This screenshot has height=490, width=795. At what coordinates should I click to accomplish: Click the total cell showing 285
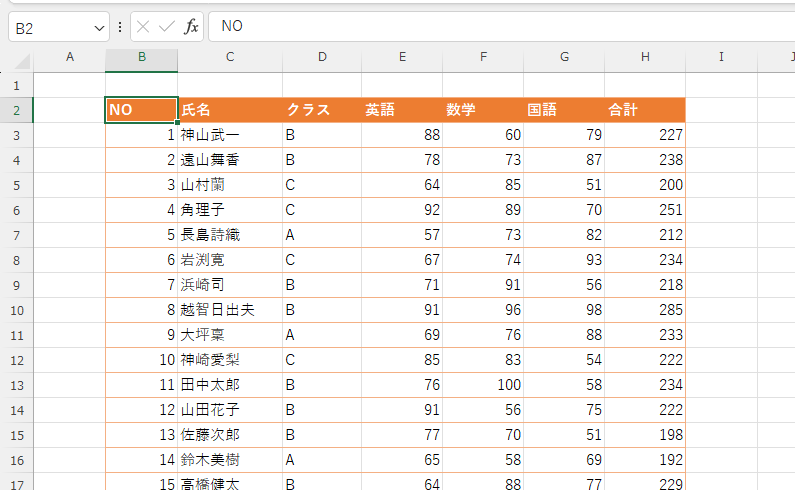click(x=645, y=310)
